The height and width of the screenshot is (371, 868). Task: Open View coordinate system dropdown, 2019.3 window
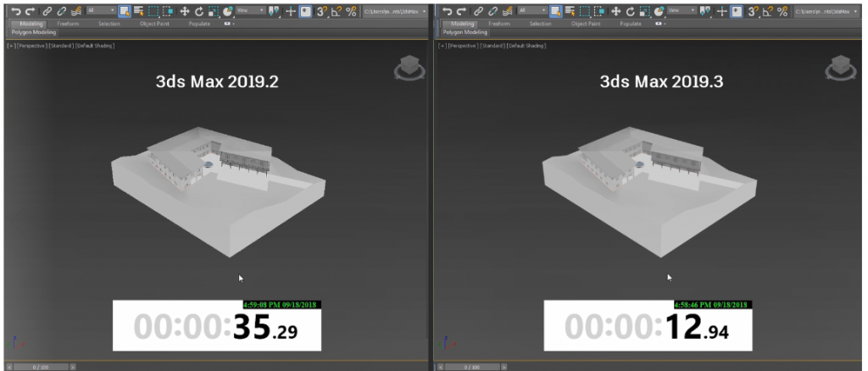(682, 10)
